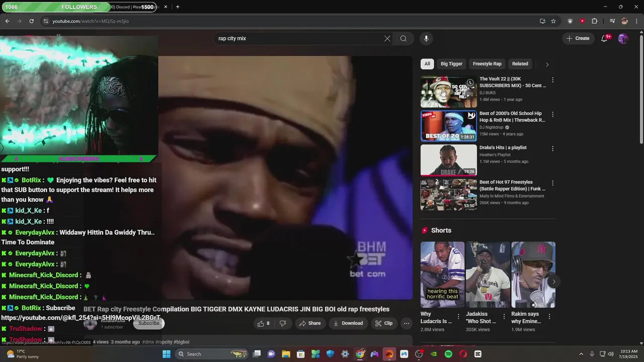Open a new browser tab
The width and height of the screenshot is (644, 362).
click(x=178, y=7)
